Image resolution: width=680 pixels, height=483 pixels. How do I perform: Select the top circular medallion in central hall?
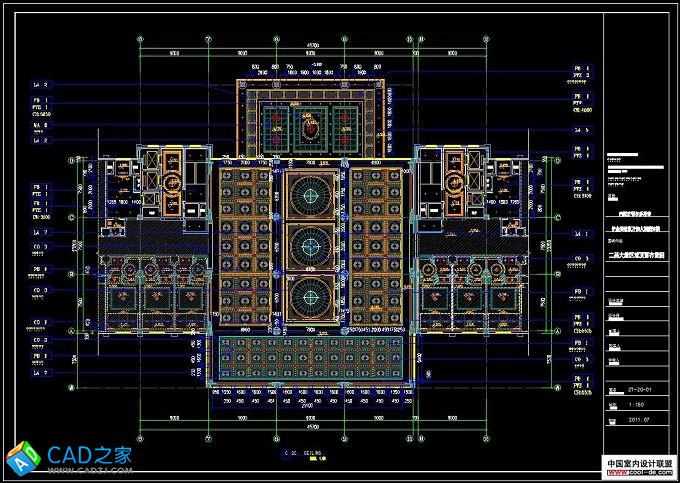pyautogui.click(x=308, y=194)
